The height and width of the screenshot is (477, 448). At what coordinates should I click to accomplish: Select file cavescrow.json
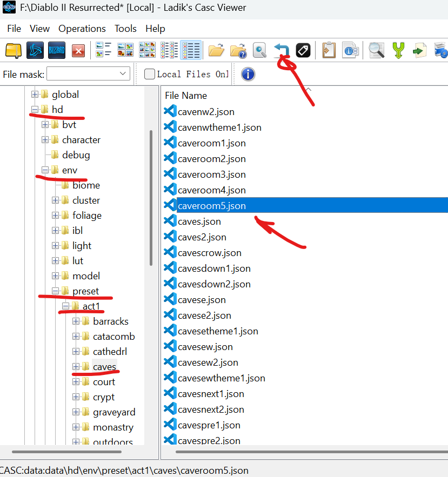click(209, 253)
